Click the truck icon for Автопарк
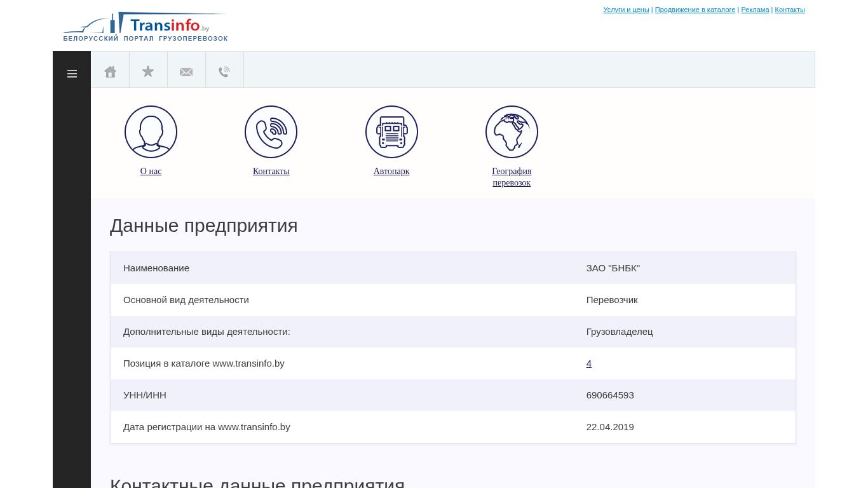 click(x=391, y=132)
